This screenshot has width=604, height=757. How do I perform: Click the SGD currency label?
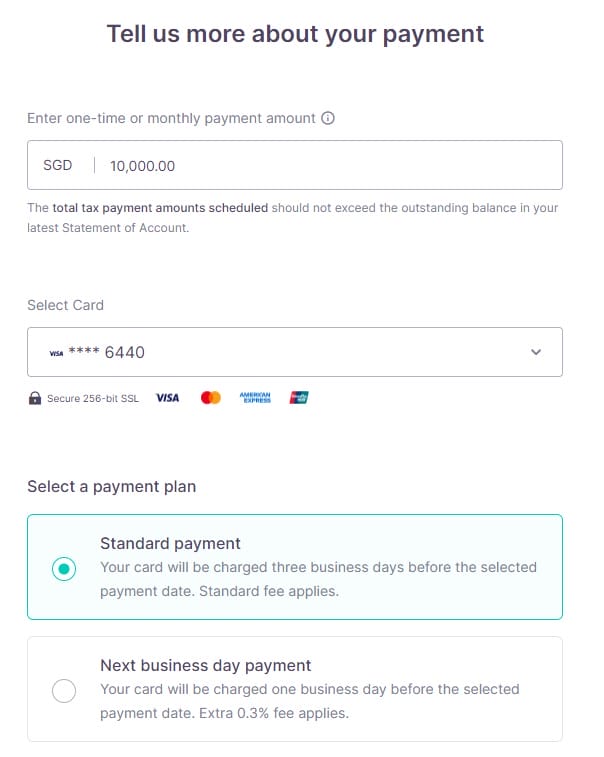tap(57, 165)
